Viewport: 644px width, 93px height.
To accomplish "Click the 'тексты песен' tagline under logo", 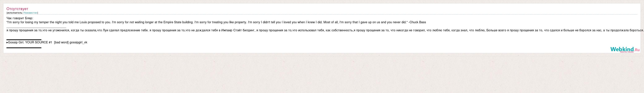I will point(627,52).
